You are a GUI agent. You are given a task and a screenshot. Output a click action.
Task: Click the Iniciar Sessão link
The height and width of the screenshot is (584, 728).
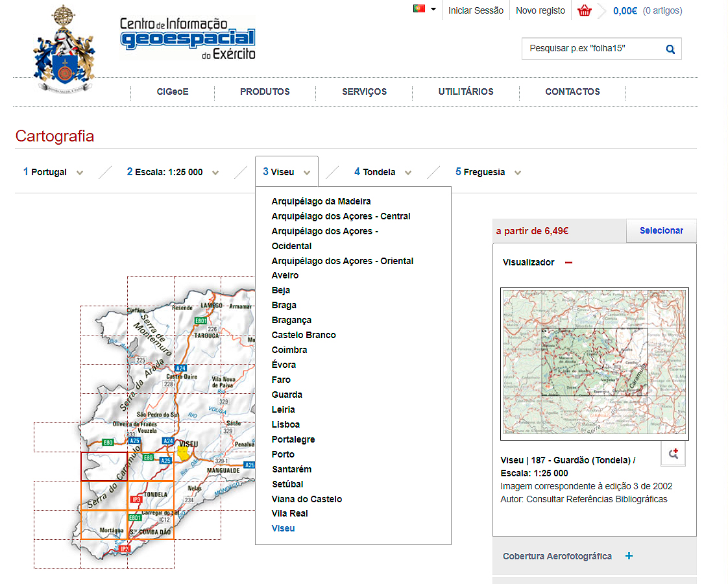pyautogui.click(x=476, y=10)
